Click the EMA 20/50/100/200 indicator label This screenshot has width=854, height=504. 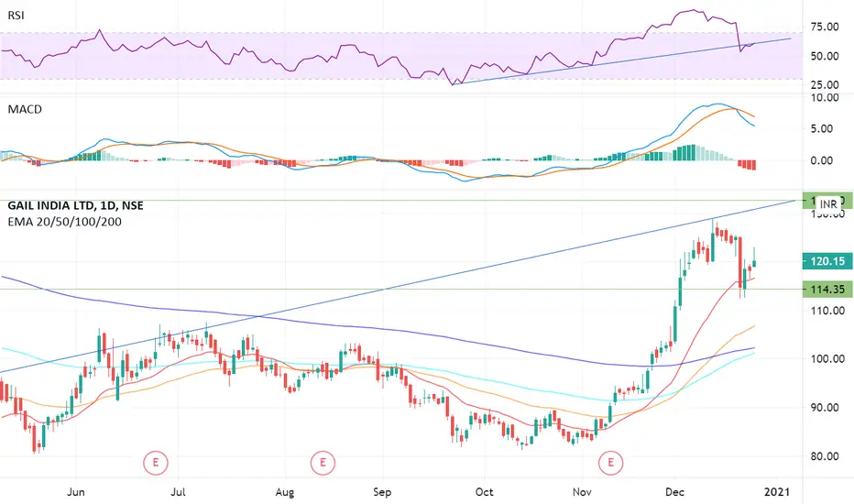click(64, 222)
